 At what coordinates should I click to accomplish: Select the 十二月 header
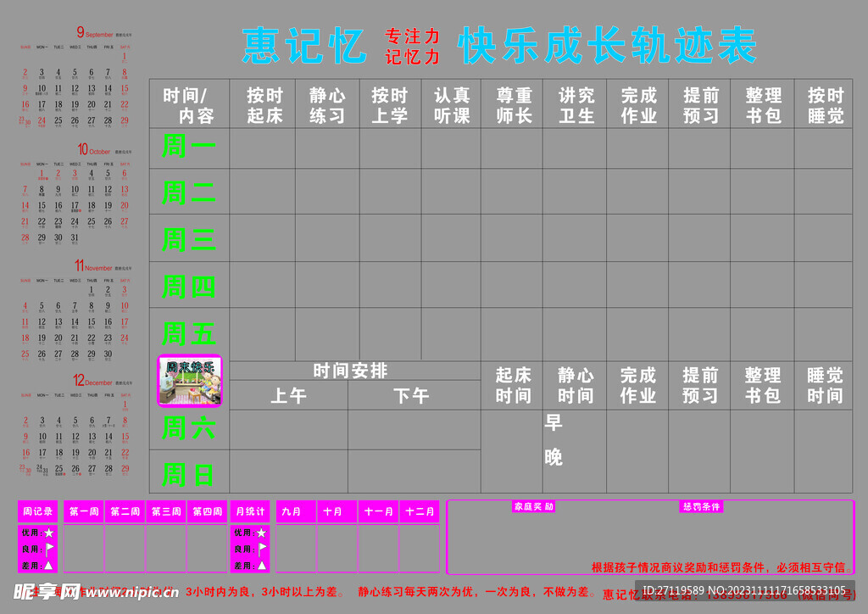[420, 511]
